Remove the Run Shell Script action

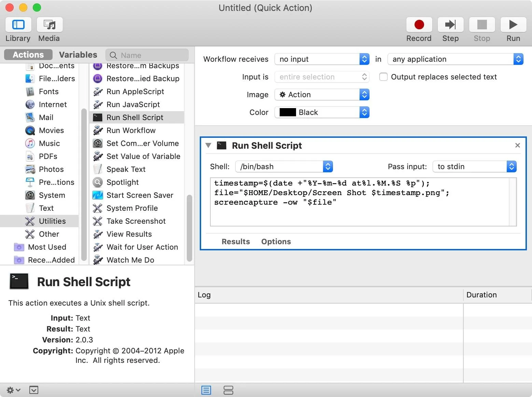pos(518,145)
